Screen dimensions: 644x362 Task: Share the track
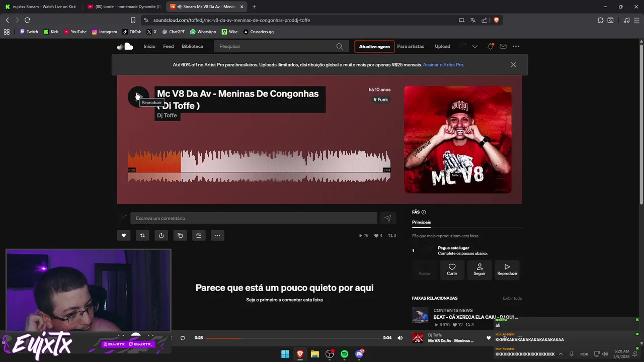[x=161, y=235]
